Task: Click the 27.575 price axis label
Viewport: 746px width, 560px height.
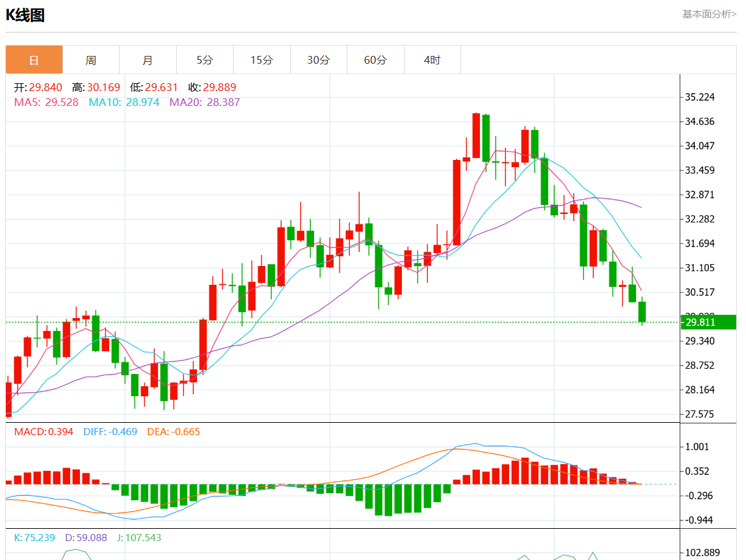Action: coord(699,414)
